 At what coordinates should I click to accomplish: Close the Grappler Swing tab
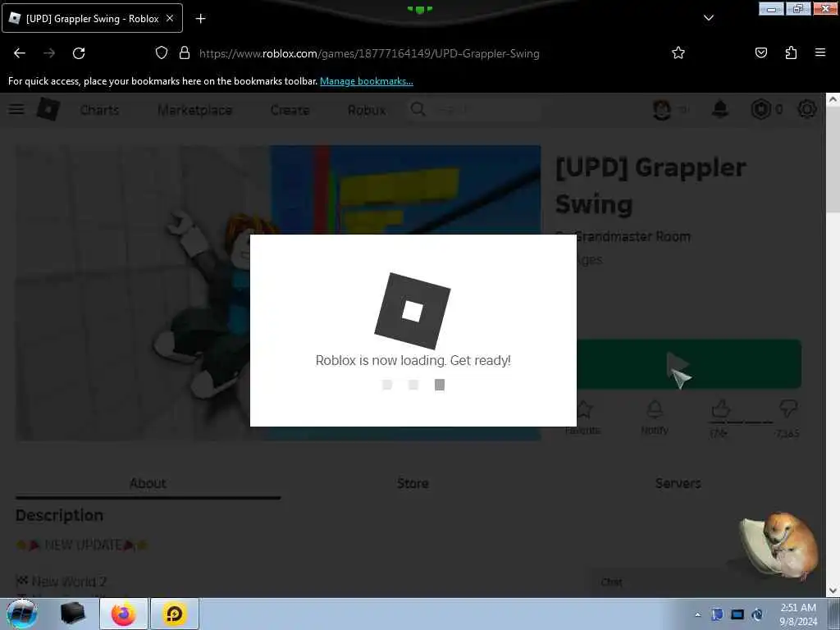tap(170, 18)
